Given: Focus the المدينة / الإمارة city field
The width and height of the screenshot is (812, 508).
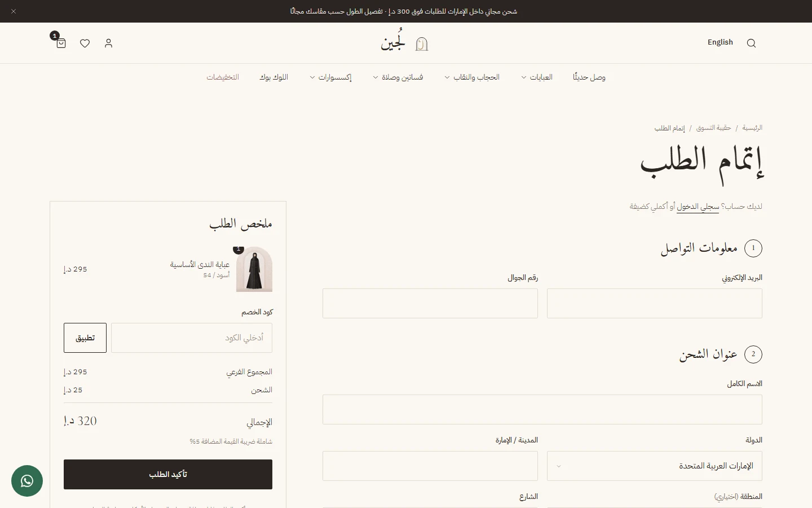Looking at the screenshot, I should tap(430, 466).
